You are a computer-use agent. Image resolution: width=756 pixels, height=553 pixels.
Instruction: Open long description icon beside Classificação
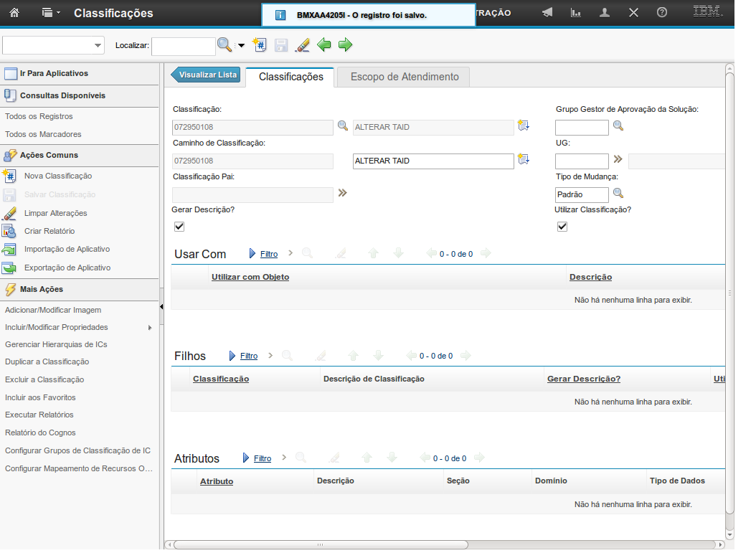523,126
